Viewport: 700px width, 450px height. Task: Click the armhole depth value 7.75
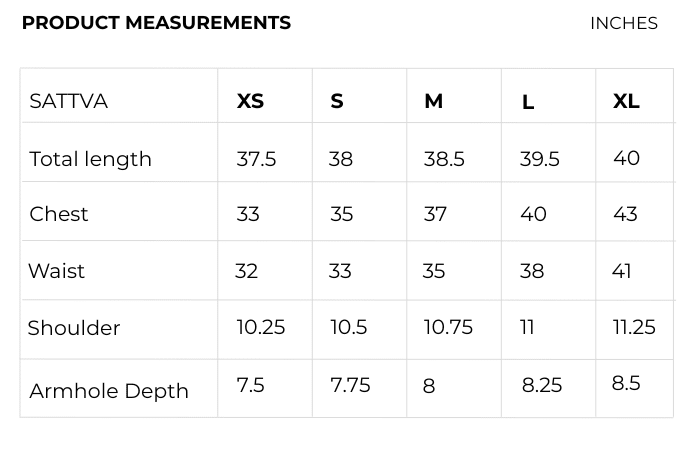coord(350,385)
